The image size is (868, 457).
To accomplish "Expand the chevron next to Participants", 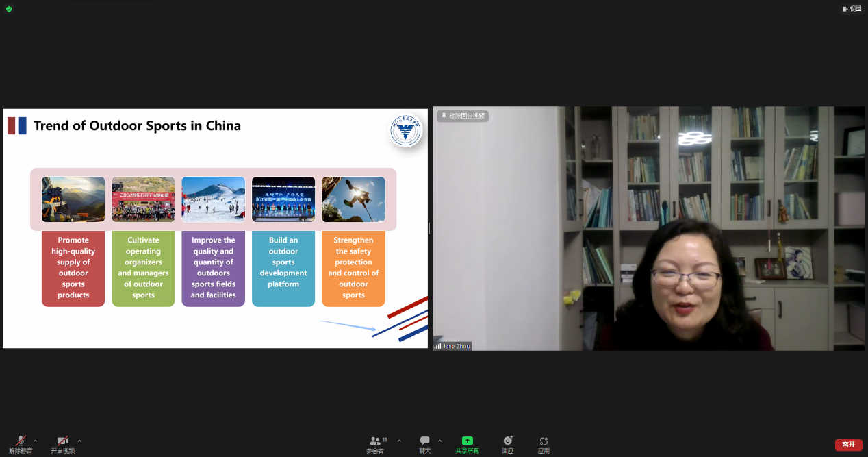I will [x=399, y=441].
